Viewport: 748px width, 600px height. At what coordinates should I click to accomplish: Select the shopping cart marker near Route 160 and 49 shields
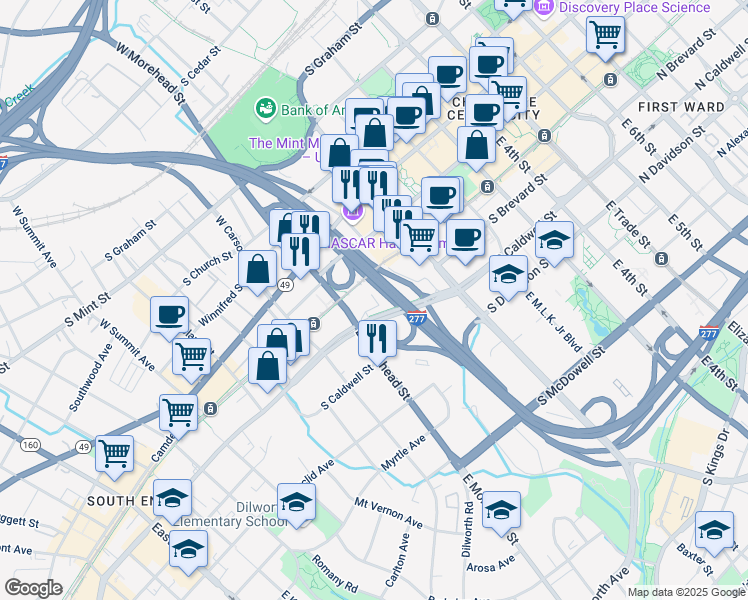click(x=114, y=455)
